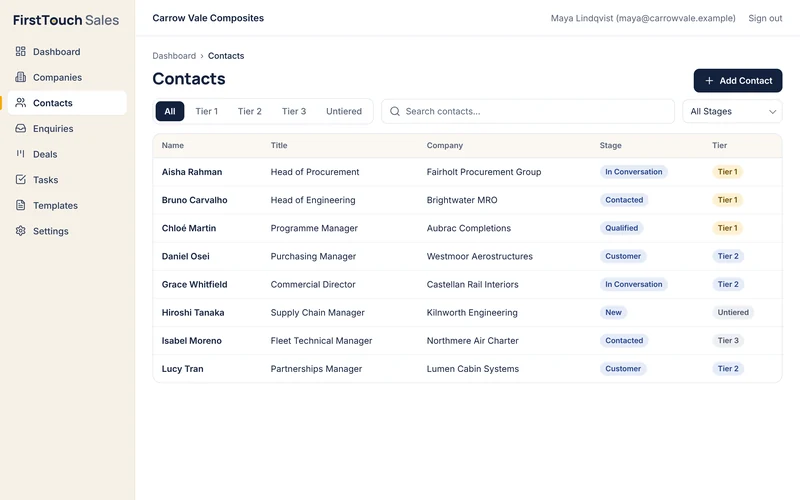Filter contacts by Tier 1 tab
This screenshot has width=800, height=500.
207,111
